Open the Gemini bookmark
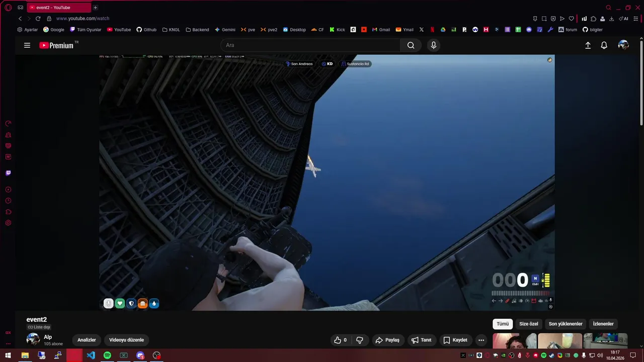This screenshot has width=644, height=362. click(225, 30)
